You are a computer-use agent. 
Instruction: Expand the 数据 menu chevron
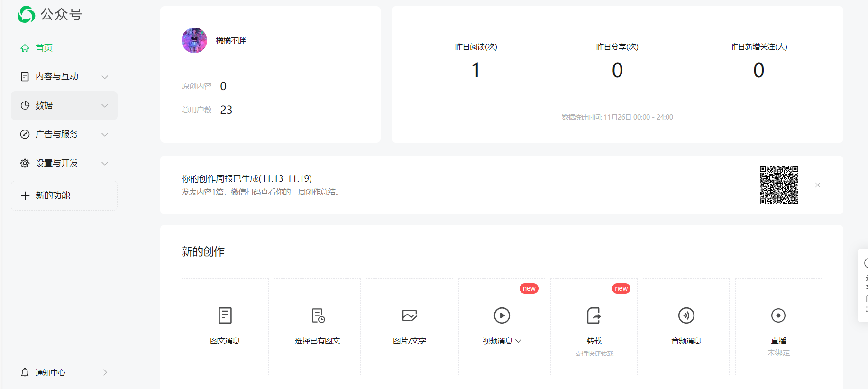click(105, 106)
